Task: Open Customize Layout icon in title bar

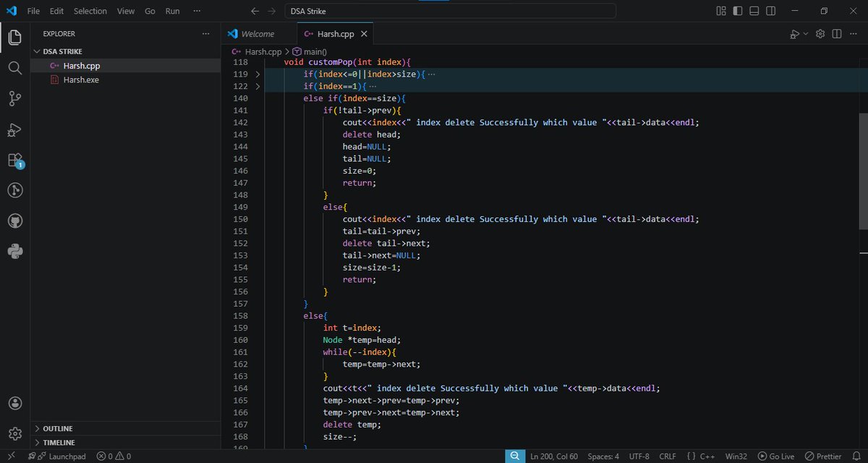Action: (x=720, y=11)
